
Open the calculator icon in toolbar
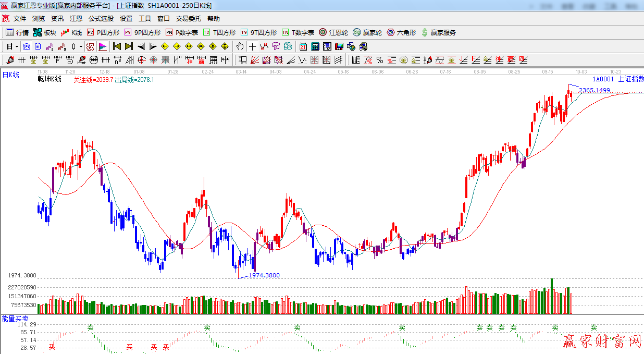click(x=315, y=46)
